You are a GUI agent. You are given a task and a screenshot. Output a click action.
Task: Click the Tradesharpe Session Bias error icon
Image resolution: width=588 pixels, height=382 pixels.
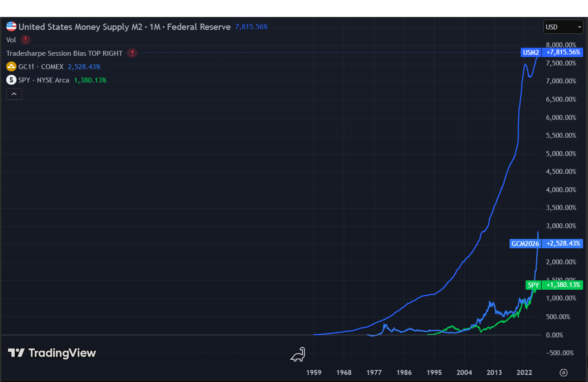click(132, 53)
